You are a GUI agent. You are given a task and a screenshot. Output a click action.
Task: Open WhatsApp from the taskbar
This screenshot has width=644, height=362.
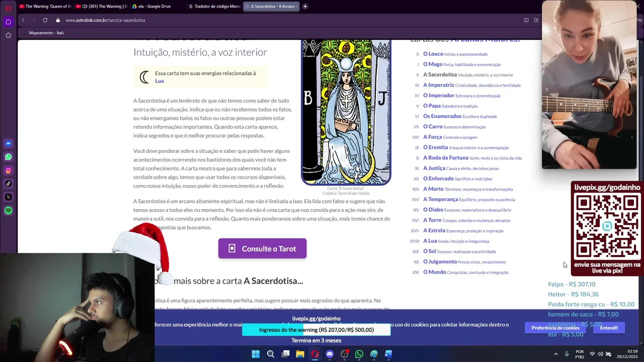(359, 354)
